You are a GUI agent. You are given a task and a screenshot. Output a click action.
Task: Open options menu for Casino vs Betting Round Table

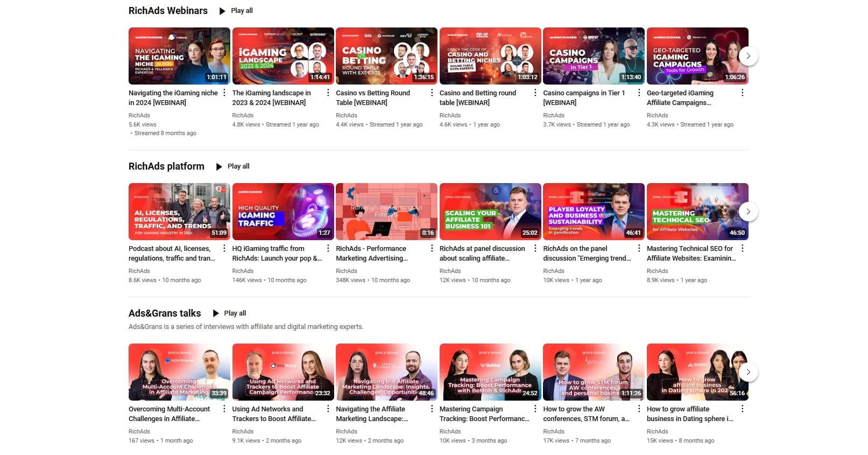coord(432,93)
